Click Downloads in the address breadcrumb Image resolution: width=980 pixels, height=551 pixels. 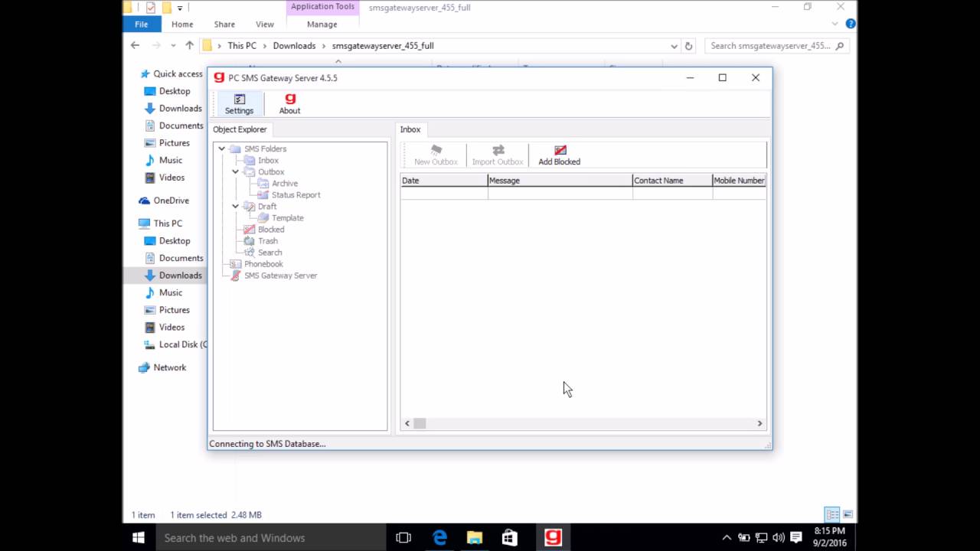click(x=294, y=46)
